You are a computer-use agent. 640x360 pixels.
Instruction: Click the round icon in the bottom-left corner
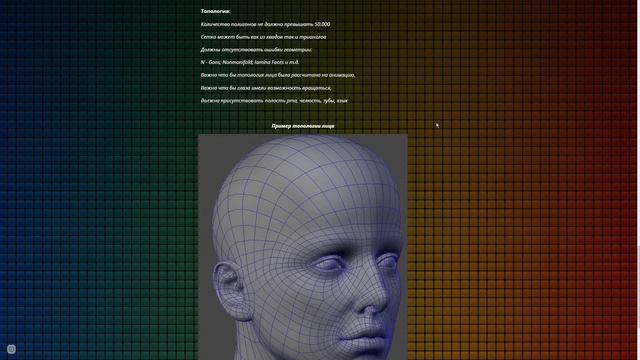11,349
